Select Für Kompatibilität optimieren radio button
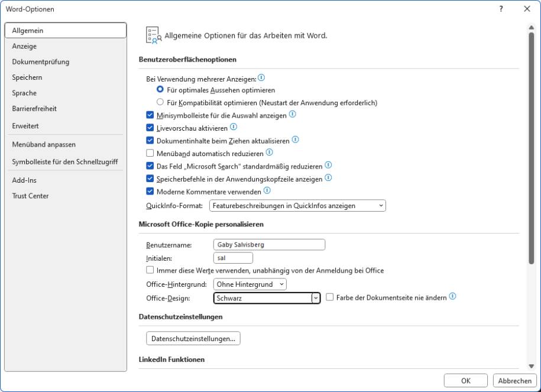The width and height of the screenshot is (541, 392). click(x=158, y=102)
